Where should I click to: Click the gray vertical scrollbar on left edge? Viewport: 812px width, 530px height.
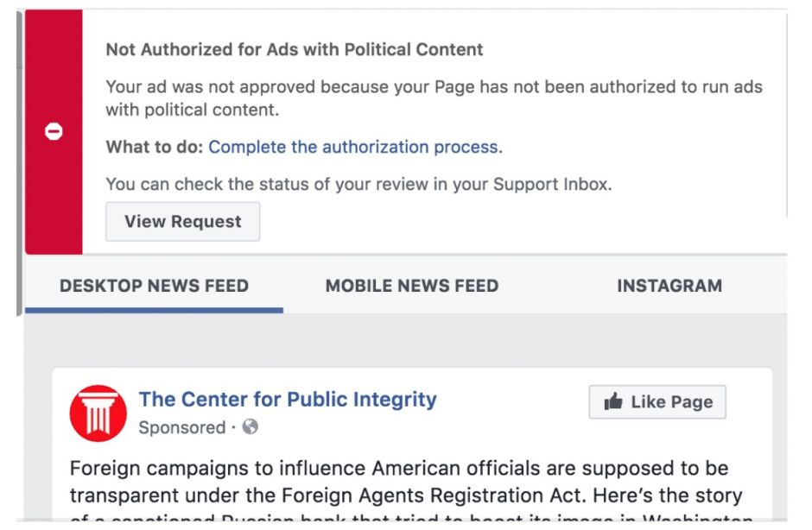[x=20, y=173]
